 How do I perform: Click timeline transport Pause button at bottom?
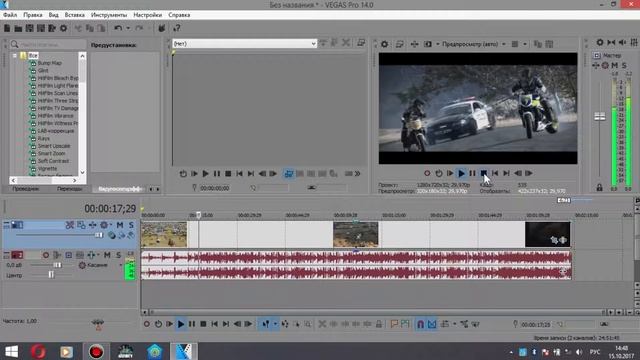pos(192,324)
